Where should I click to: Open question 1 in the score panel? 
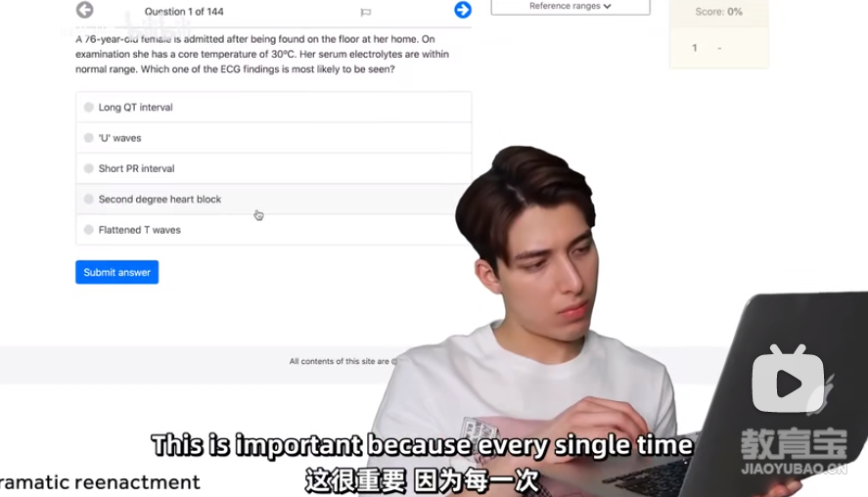[x=694, y=48]
